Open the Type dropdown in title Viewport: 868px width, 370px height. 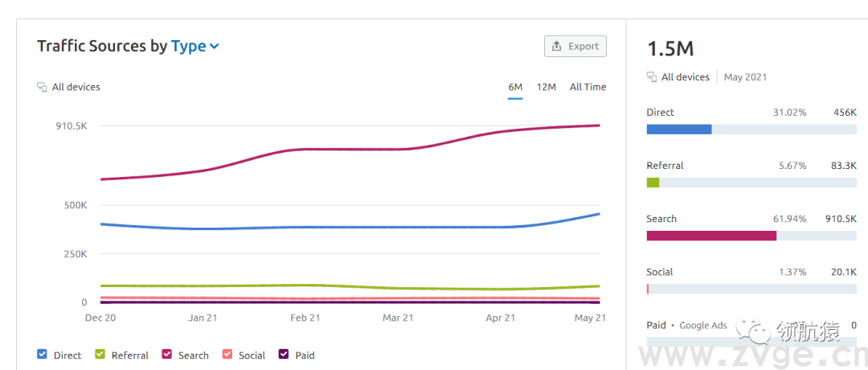[189, 46]
